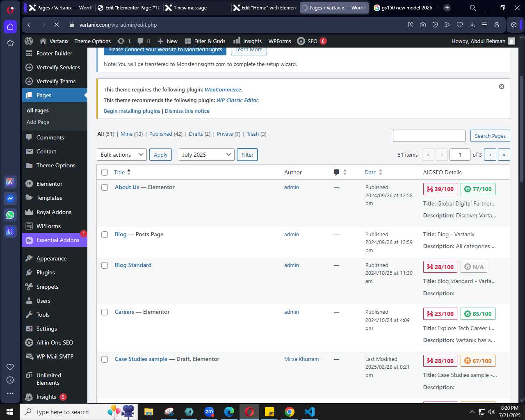The image size is (525, 420).
Task: Open Snippets in the sidebar
Action: tap(47, 287)
